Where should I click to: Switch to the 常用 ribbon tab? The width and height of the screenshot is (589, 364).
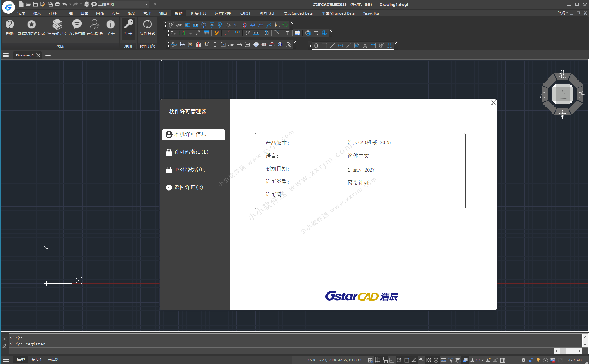point(21,13)
